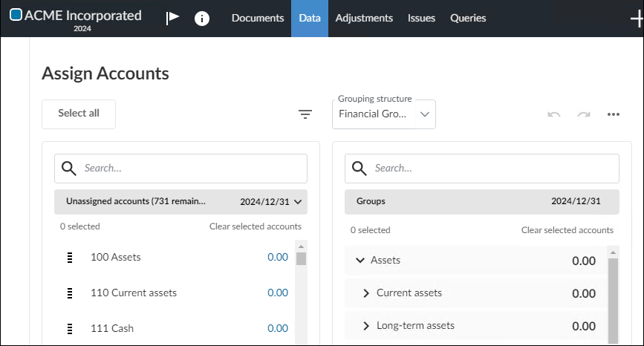Open the three-dot more options menu
The width and height of the screenshot is (644, 346).
[613, 114]
